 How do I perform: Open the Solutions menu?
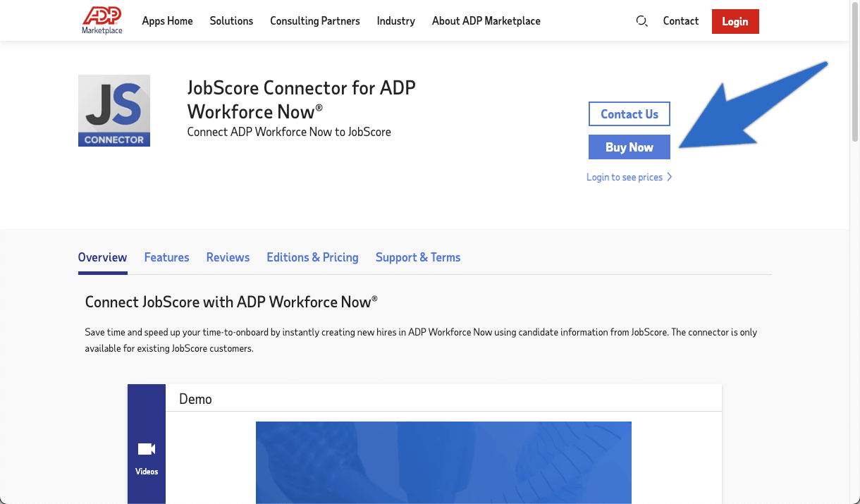[231, 21]
